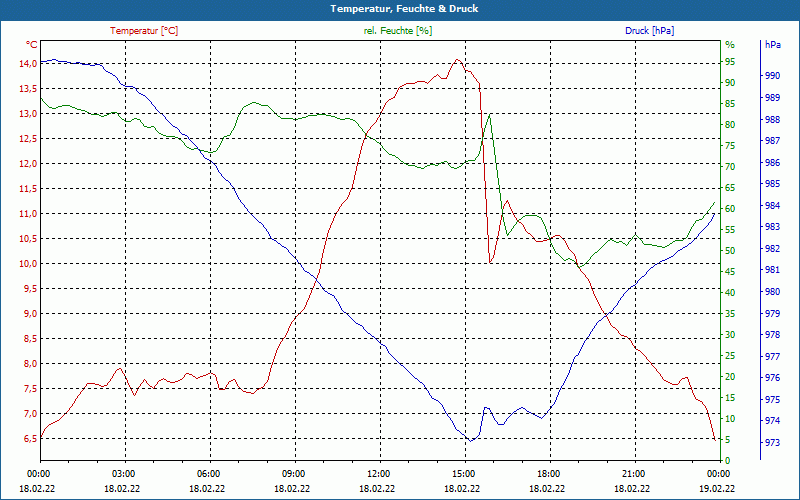Screen dimensions: 800x500
Task: Click the 15:00 time axis label
Action: [463, 474]
